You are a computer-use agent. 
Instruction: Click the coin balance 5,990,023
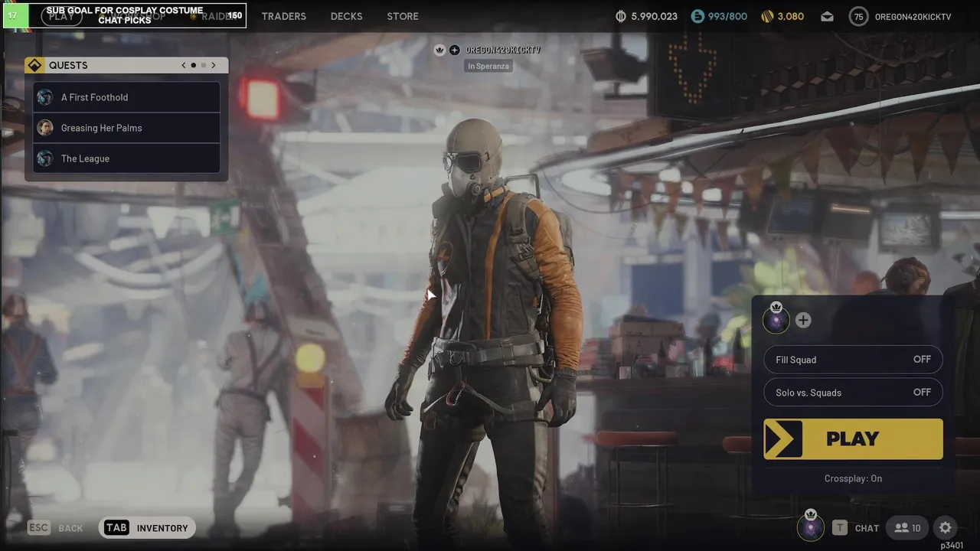coord(654,16)
